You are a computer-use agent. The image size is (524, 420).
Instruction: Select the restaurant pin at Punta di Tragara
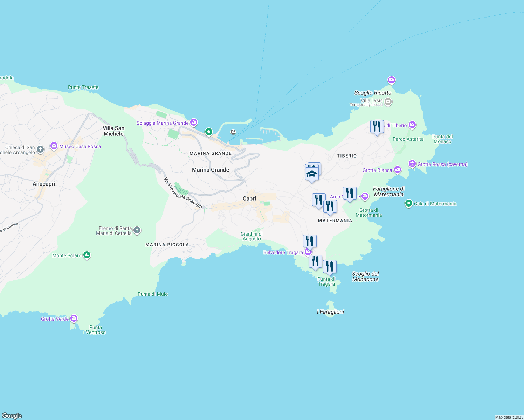click(x=330, y=267)
